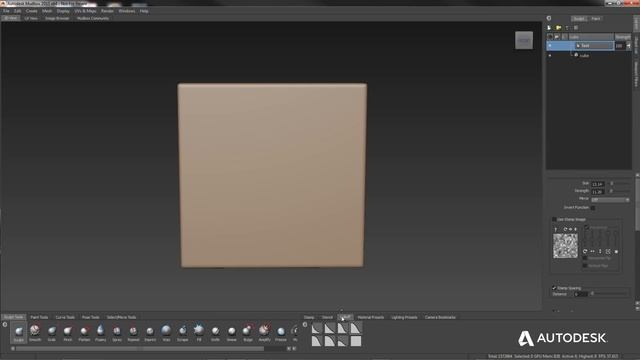The height and width of the screenshot is (360, 640).
Task: Click the view cube in the viewport
Action: coord(524,40)
